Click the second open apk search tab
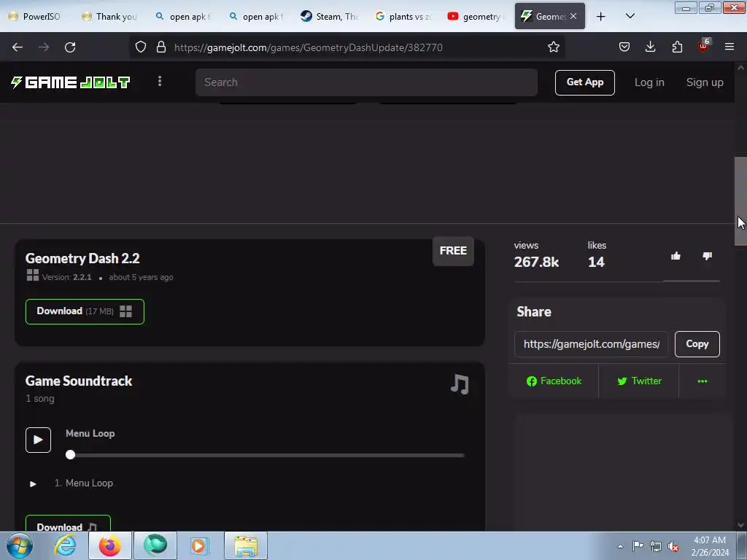This screenshot has width=747, height=560. 256,17
